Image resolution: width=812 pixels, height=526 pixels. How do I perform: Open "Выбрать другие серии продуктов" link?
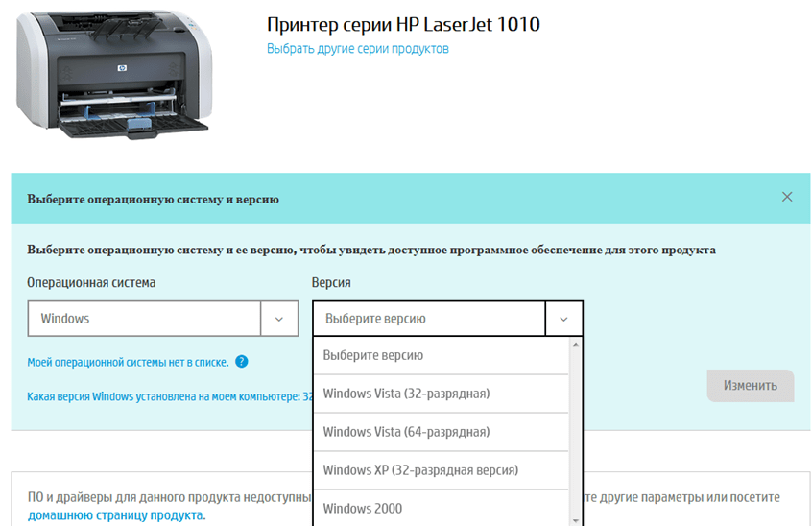pos(357,49)
